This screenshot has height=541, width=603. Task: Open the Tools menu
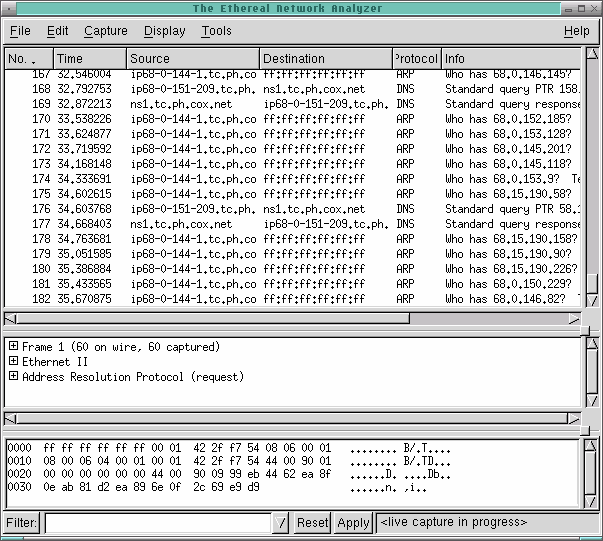(217, 31)
